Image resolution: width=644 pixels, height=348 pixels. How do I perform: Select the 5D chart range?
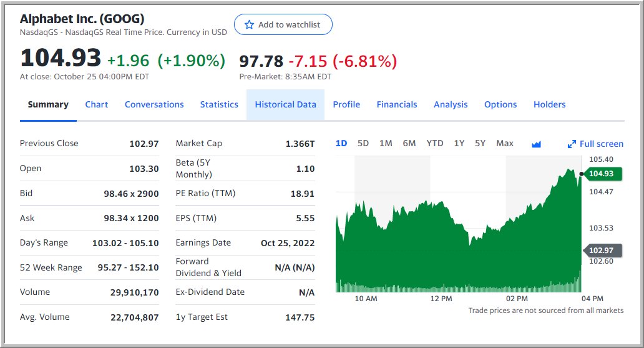pos(363,143)
